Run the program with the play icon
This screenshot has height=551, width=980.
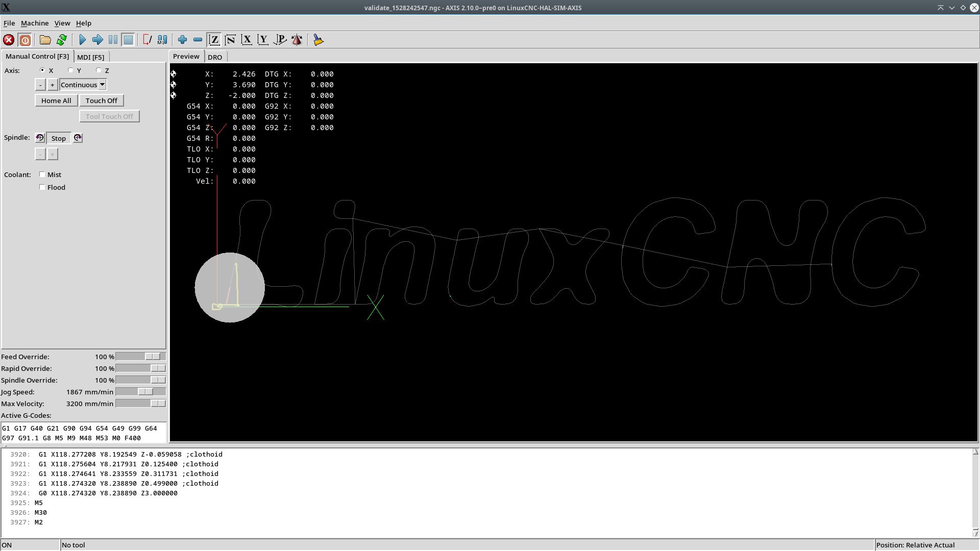point(82,40)
